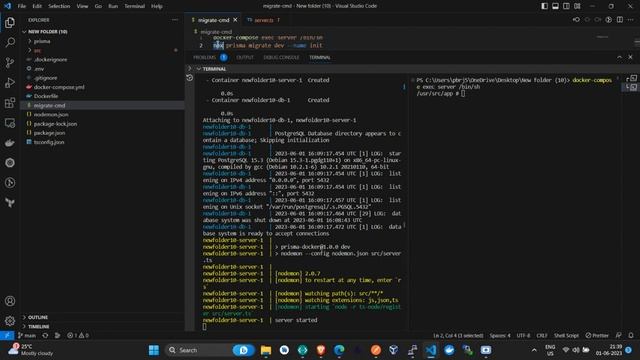Open the Selection menu
This screenshot has width=640, height=360.
pos(59,6)
